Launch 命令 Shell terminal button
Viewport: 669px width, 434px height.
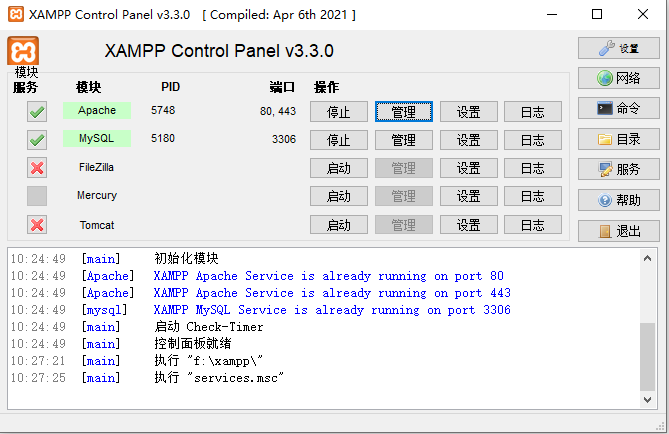618,108
